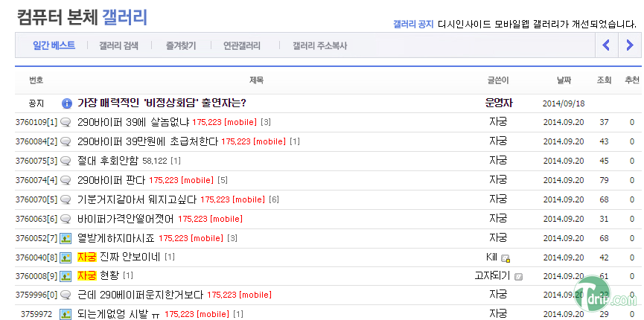Click author 자궁 on post 3760109
The width and height of the screenshot is (644, 320).
click(x=498, y=122)
